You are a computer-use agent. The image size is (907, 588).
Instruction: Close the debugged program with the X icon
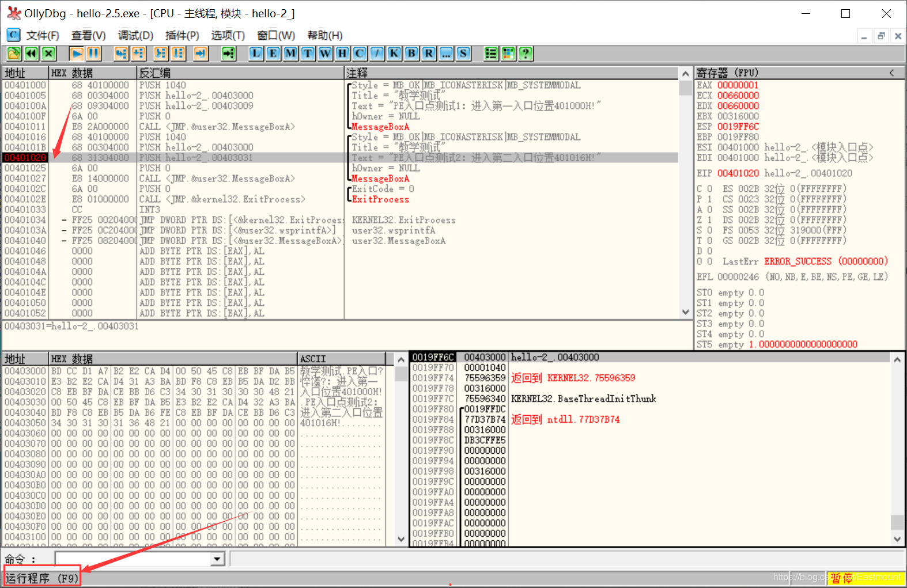point(49,54)
